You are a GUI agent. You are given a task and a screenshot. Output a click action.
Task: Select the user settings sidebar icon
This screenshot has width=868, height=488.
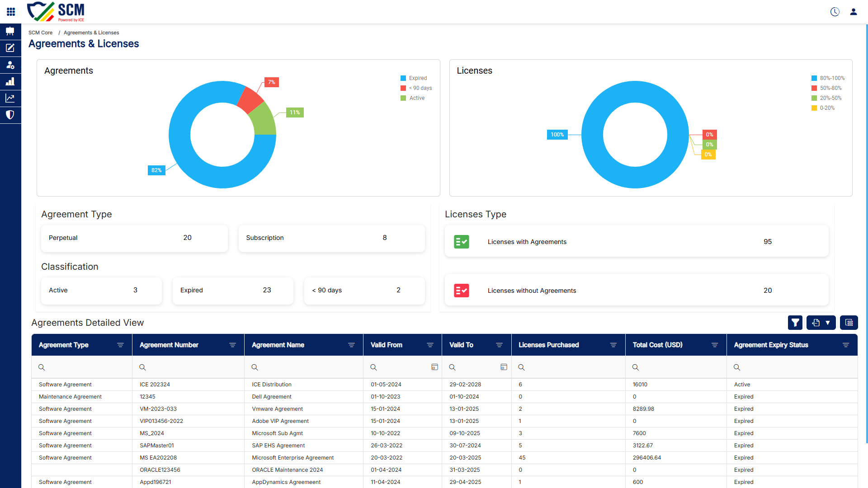10,65
